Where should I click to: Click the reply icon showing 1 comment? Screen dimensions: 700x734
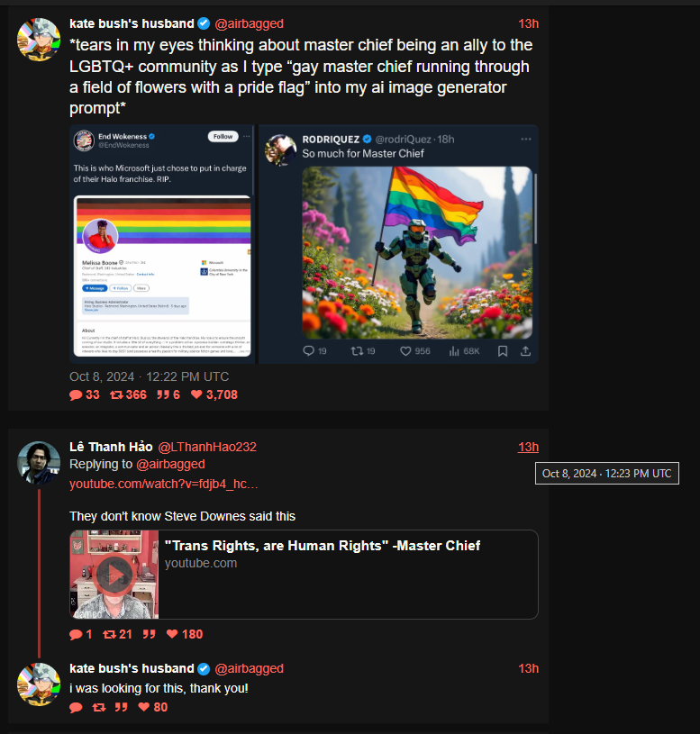[76, 635]
